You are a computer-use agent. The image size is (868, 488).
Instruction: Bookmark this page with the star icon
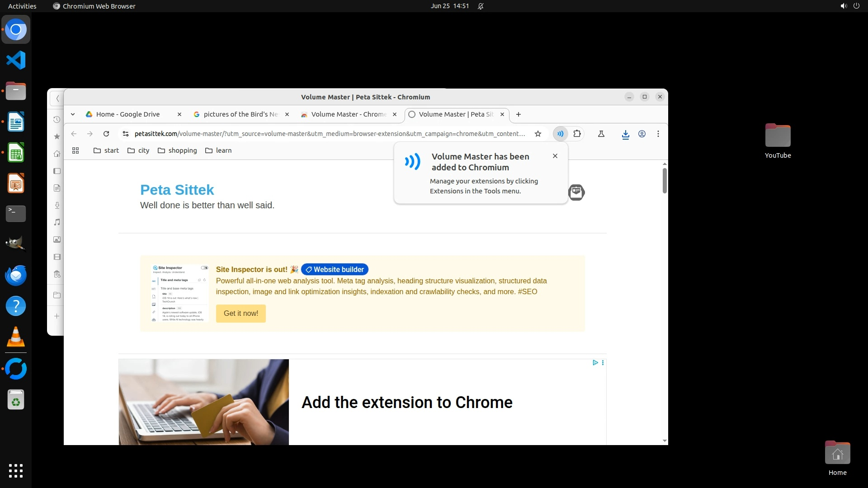[538, 134]
